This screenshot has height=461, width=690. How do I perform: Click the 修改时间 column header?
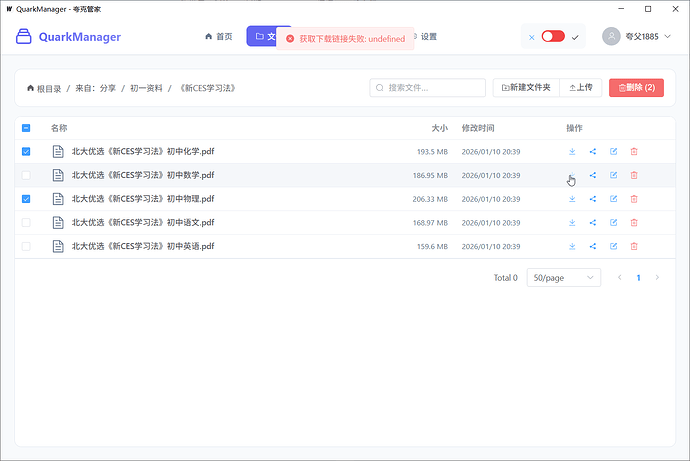coord(478,128)
